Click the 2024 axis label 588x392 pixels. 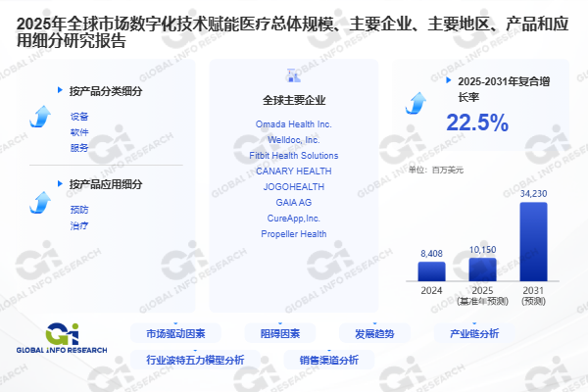[431, 291]
